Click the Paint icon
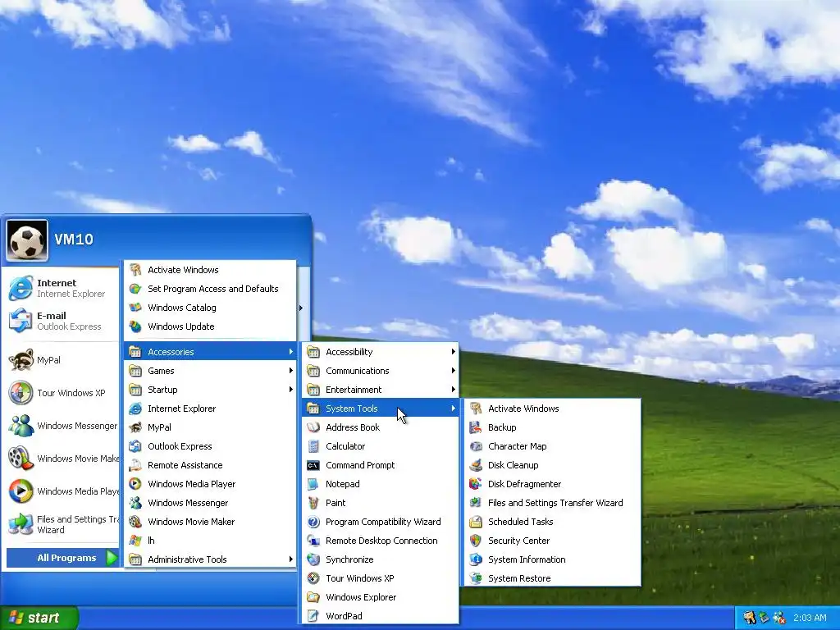The image size is (840, 630). coord(313,503)
